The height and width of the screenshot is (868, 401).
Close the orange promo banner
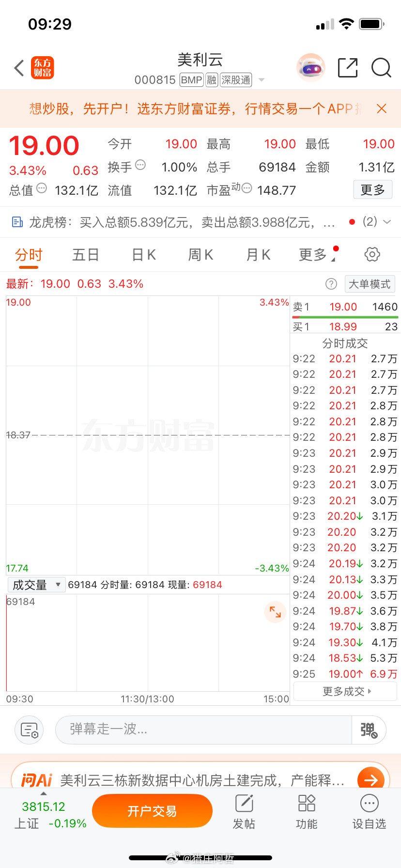382,108
